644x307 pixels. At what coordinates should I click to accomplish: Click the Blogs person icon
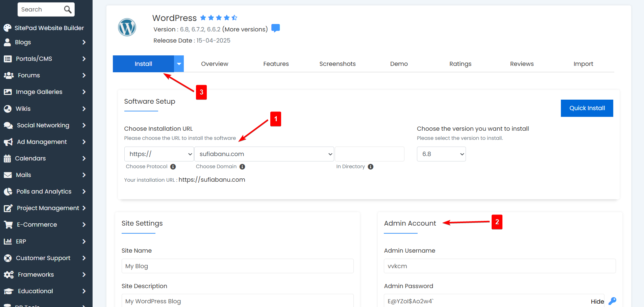7,42
